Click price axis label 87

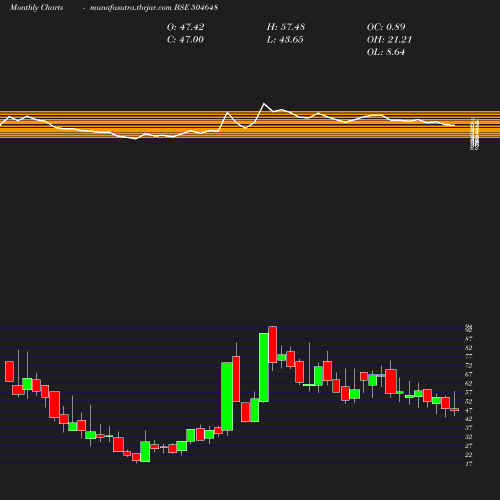tap(469, 339)
